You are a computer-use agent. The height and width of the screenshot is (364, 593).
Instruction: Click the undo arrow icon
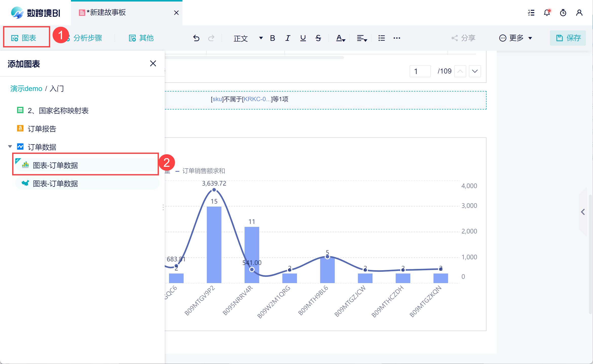click(196, 38)
